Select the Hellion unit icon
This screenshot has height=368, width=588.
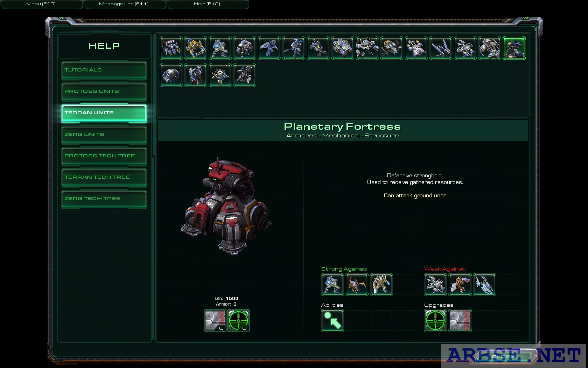(x=318, y=48)
